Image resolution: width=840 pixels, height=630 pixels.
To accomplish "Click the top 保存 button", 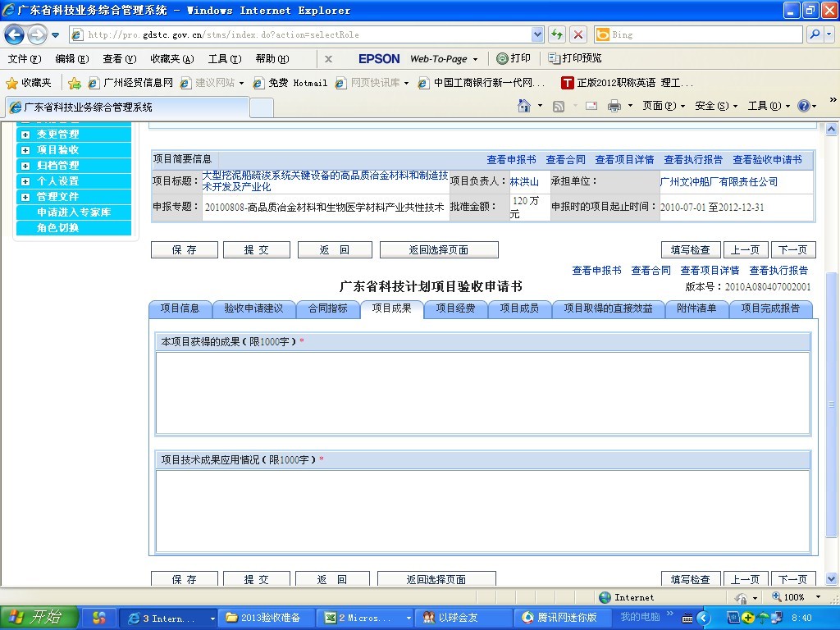I will pyautogui.click(x=185, y=249).
